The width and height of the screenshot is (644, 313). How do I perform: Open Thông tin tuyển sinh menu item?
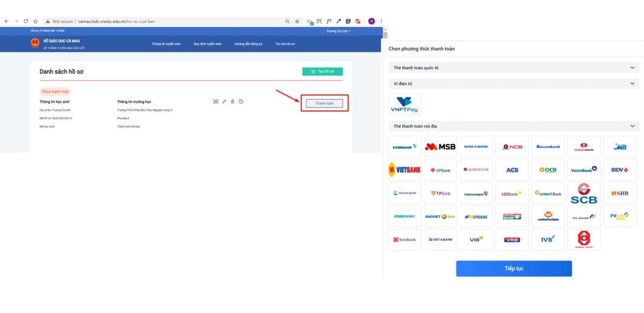pyautogui.click(x=166, y=44)
